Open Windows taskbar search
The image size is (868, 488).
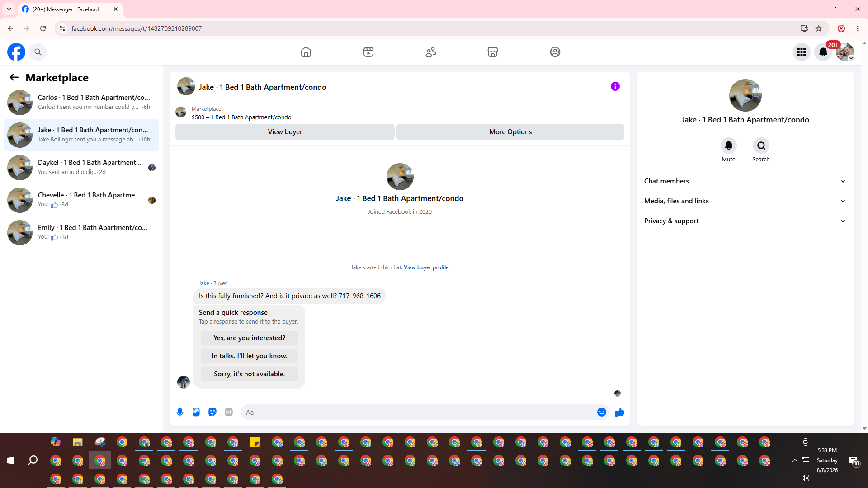[33, 460]
